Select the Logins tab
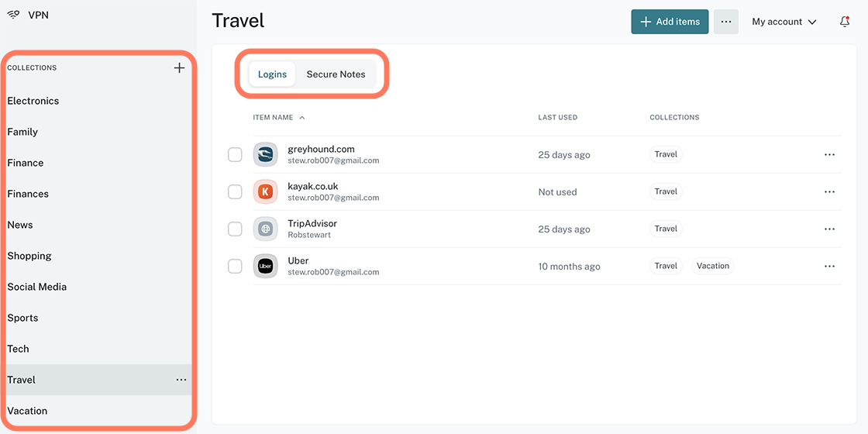Viewport: 868px width, 434px height. coord(272,74)
